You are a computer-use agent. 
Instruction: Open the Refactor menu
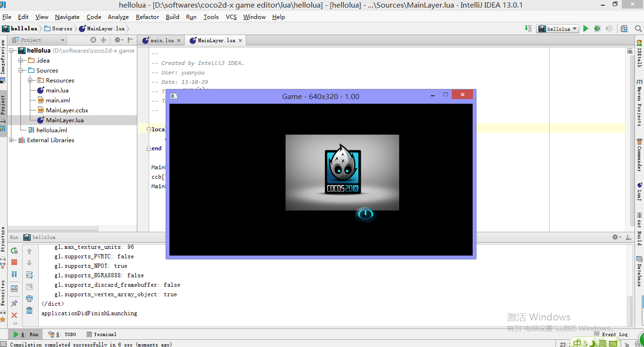(147, 17)
